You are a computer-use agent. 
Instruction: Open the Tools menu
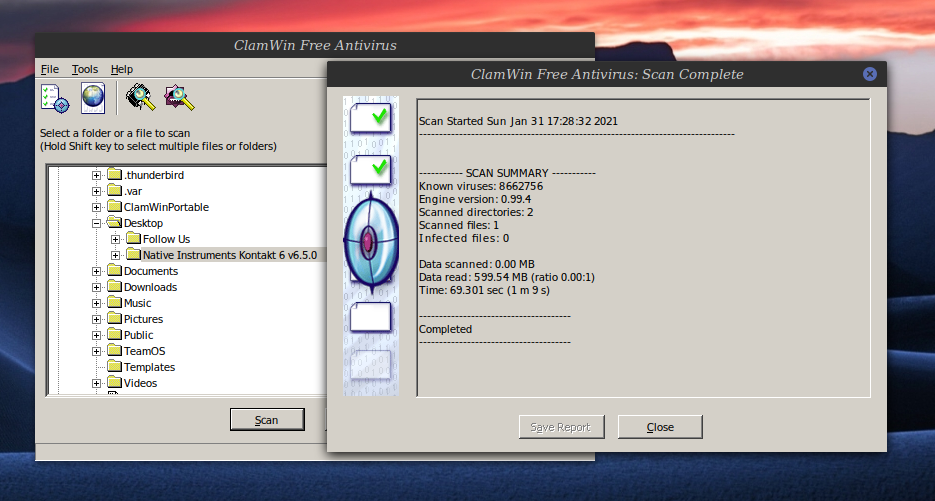[x=85, y=69]
